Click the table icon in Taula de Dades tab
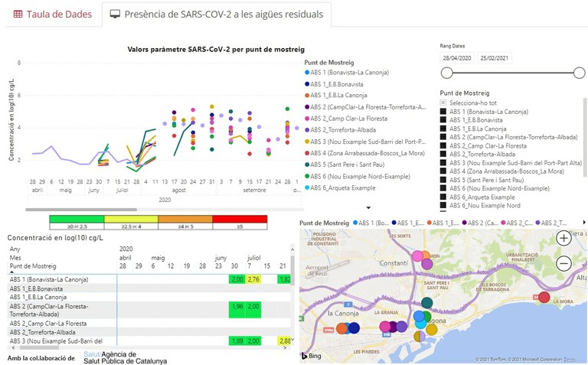This screenshot has height=365, width=588. click(18, 15)
